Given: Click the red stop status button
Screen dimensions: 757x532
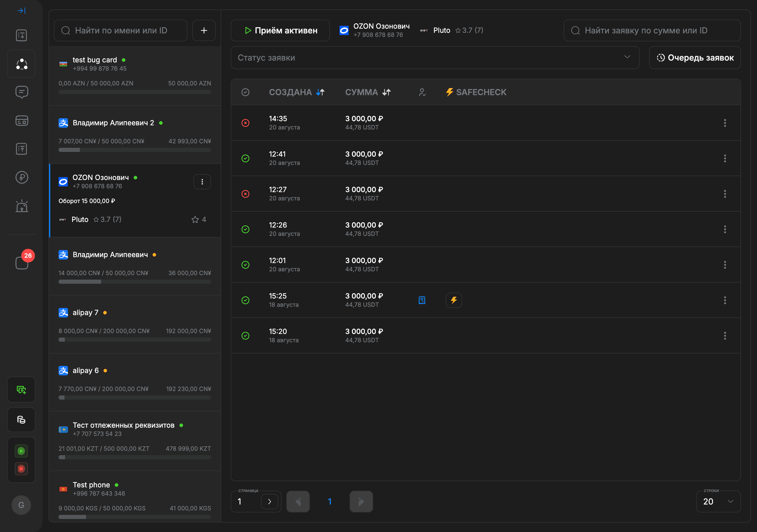Looking at the screenshot, I should 21,469.
